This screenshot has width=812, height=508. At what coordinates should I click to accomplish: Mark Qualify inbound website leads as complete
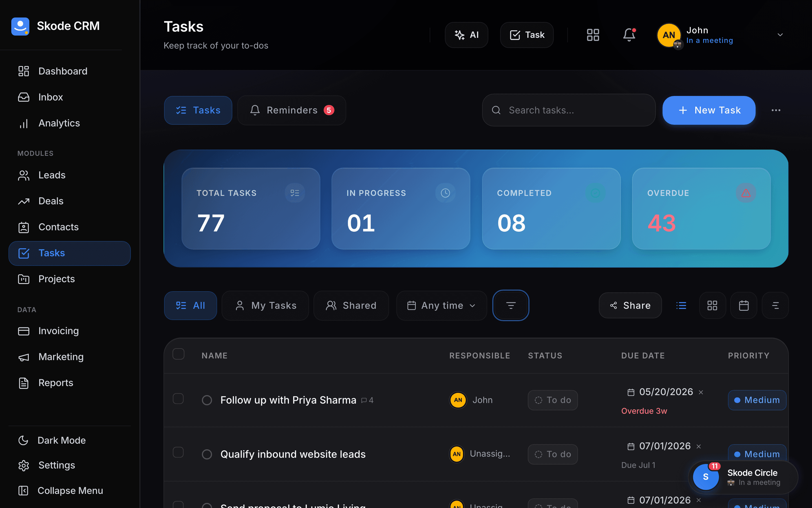(207, 454)
